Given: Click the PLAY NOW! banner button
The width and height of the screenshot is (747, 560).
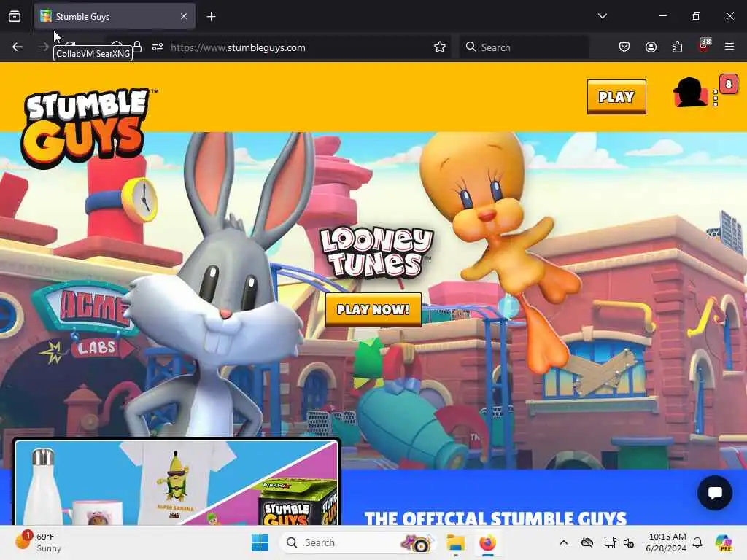Looking at the screenshot, I should (x=373, y=309).
